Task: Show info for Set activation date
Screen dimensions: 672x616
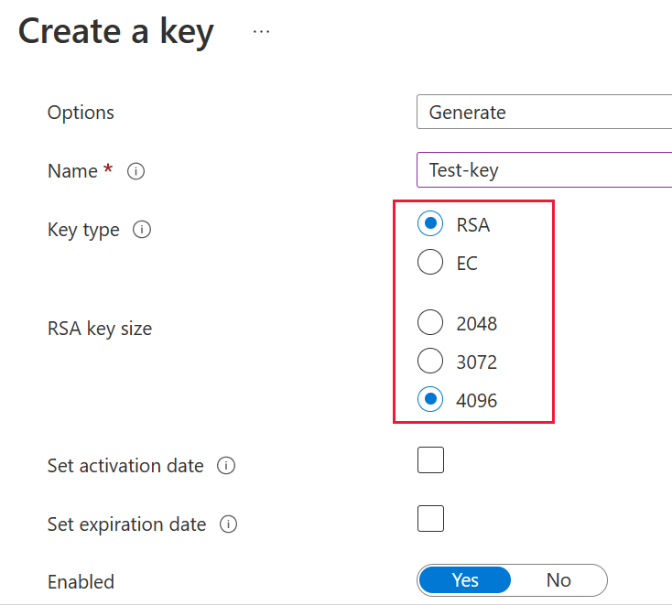Action: coord(226,466)
